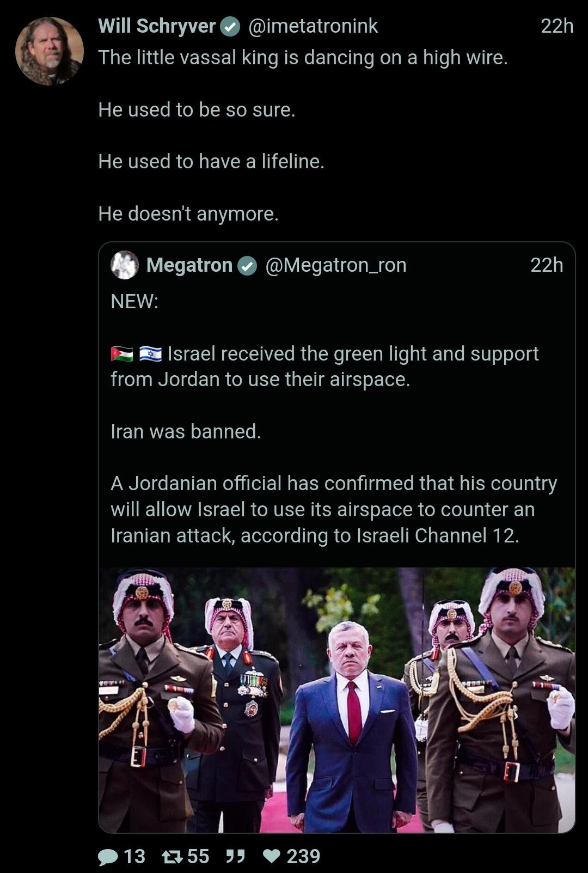Image resolution: width=588 pixels, height=873 pixels.
Task: Tap the 13 replies count
Action: click(134, 857)
